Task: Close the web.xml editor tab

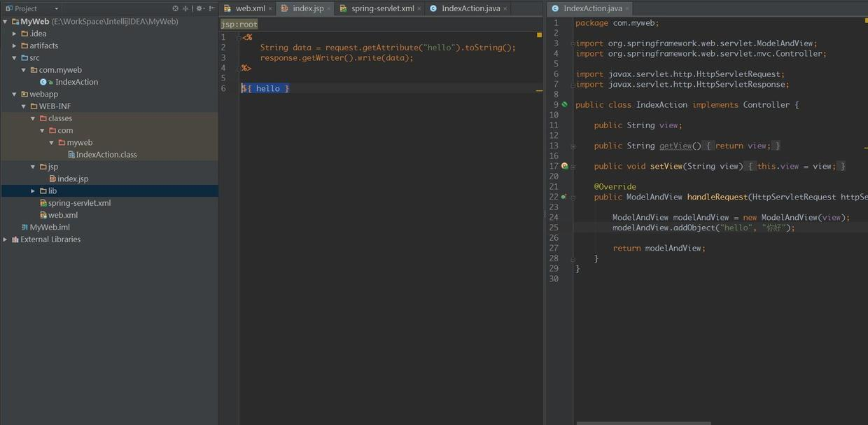Action: tap(272, 9)
